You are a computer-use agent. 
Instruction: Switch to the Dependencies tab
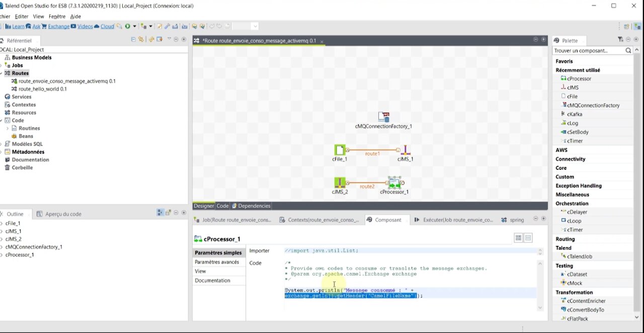tap(251, 206)
